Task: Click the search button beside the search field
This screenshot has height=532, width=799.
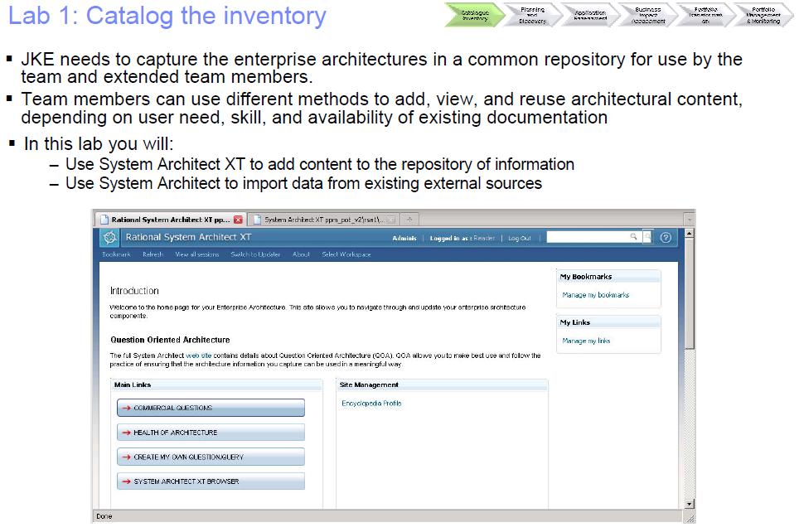Action: pyautogui.click(x=647, y=237)
